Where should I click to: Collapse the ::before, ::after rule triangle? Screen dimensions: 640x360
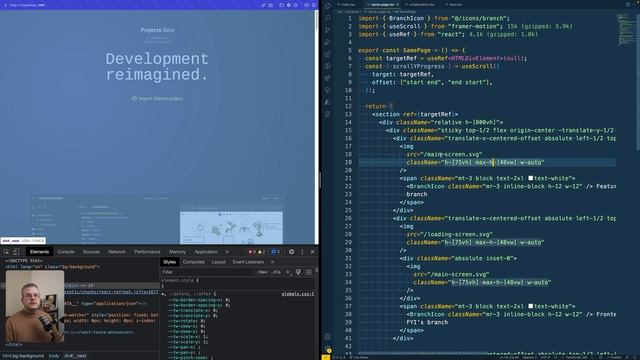[x=163, y=294]
